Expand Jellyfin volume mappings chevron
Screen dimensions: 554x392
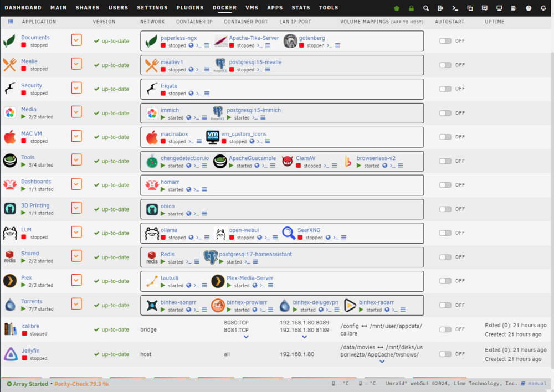click(382, 362)
